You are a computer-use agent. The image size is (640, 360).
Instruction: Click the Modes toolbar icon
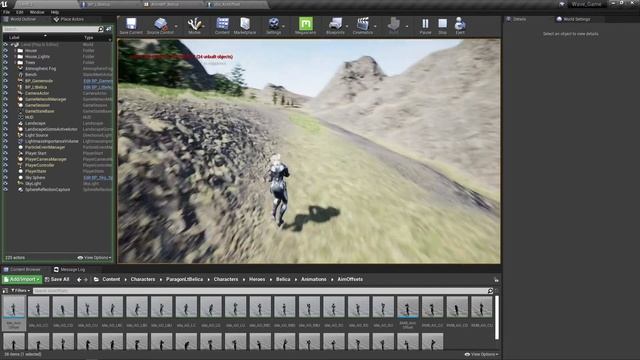click(x=194, y=24)
